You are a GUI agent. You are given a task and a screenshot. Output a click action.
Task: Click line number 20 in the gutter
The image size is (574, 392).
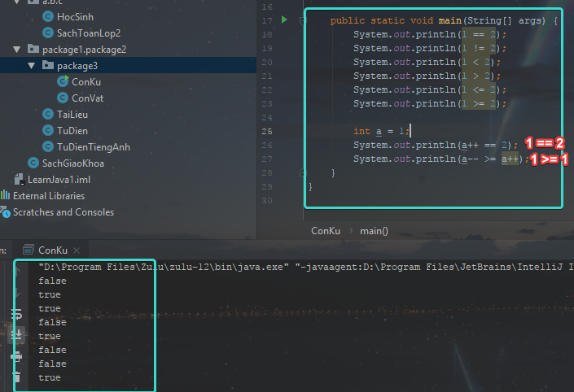coord(267,62)
